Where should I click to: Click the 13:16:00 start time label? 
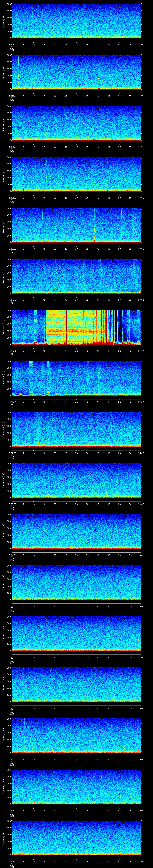pos(12,147)
